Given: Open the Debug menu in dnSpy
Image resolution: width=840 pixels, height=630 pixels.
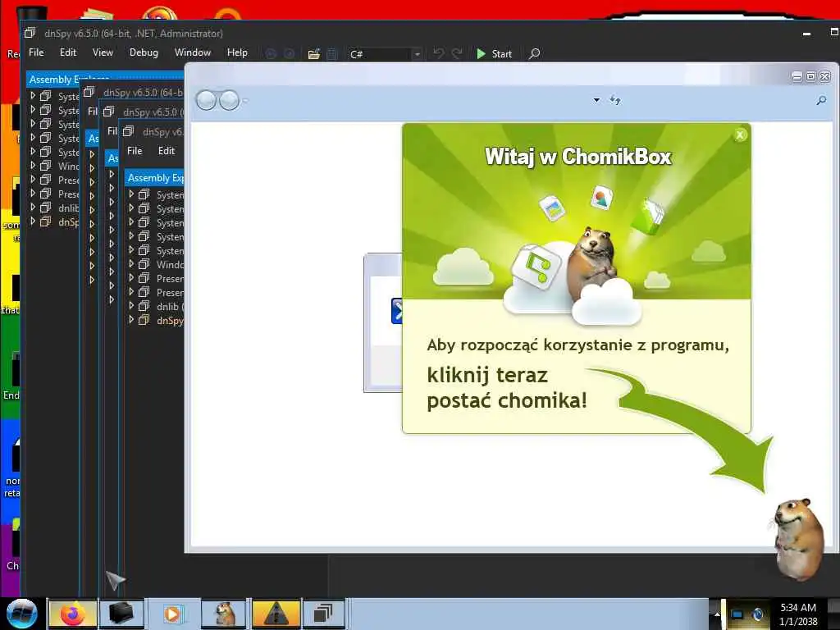Looking at the screenshot, I should click(x=144, y=52).
